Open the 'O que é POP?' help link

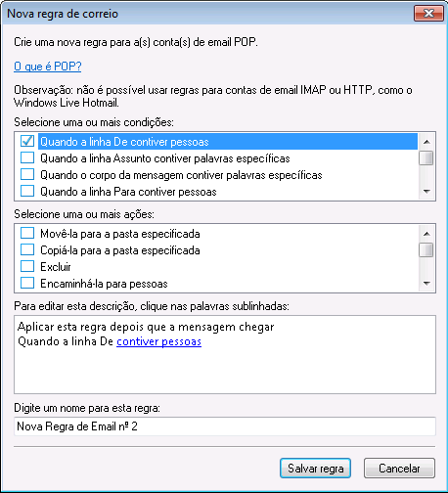48,67
